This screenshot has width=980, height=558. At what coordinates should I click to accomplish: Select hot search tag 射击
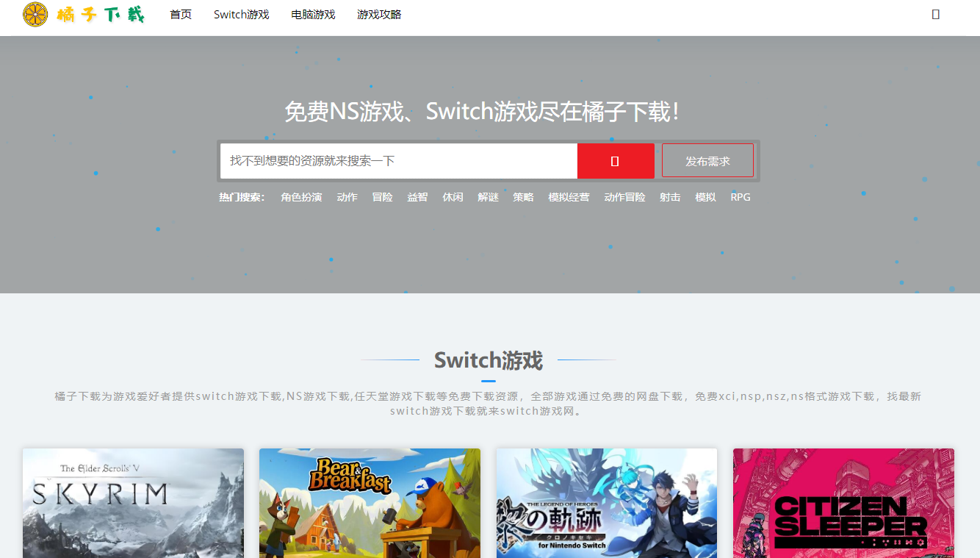click(x=670, y=197)
